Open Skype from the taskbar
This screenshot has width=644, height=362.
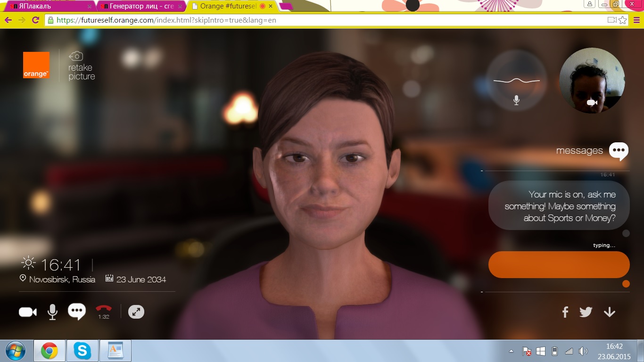tap(83, 351)
